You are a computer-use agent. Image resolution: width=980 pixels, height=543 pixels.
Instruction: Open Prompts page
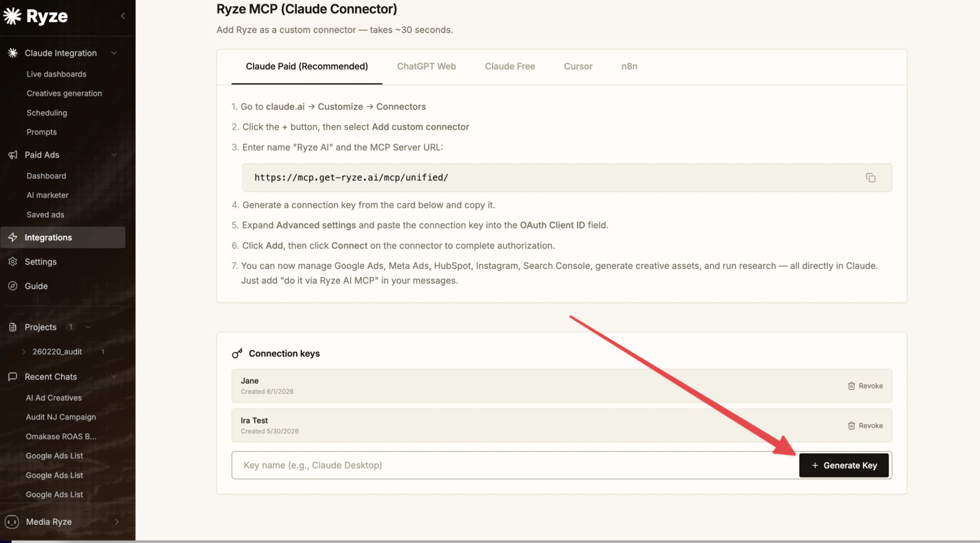point(42,132)
